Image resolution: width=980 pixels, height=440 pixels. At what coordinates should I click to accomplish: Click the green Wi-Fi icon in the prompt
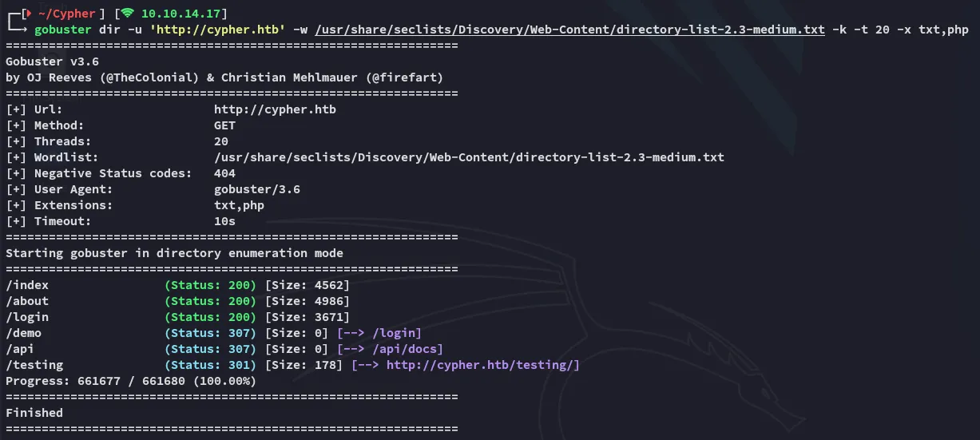coord(128,14)
